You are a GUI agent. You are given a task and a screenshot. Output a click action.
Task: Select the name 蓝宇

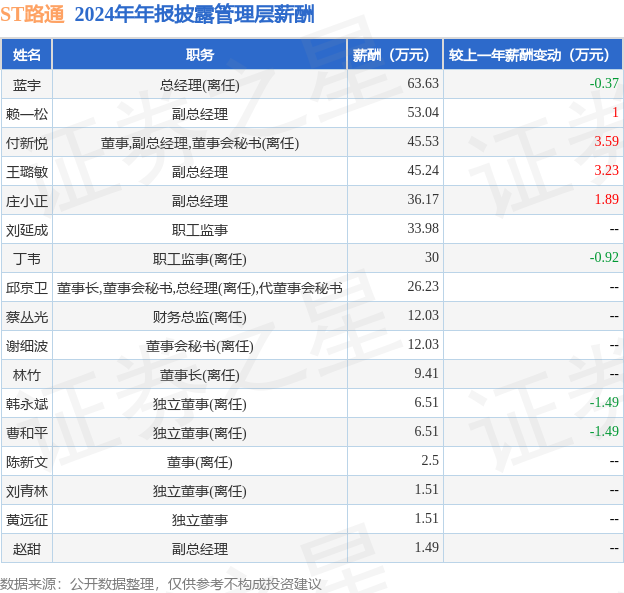[x=27, y=85]
